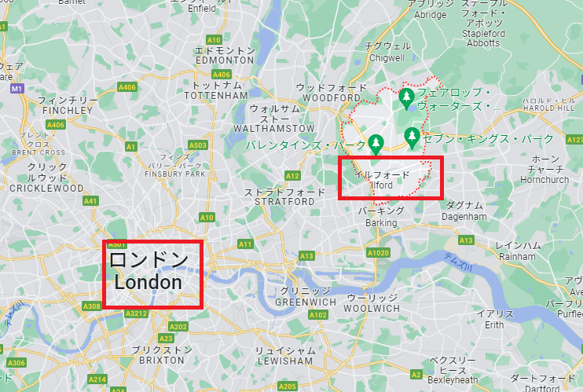
Task: Click the A12 road shield
Action: [x=292, y=175]
